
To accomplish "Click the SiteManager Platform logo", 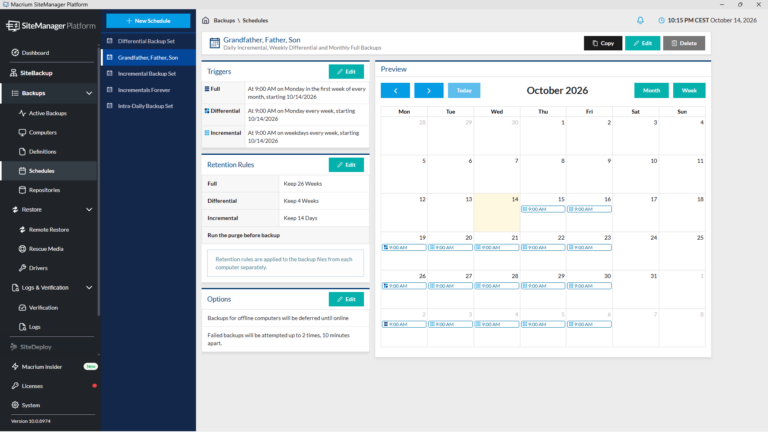I will (x=51, y=25).
